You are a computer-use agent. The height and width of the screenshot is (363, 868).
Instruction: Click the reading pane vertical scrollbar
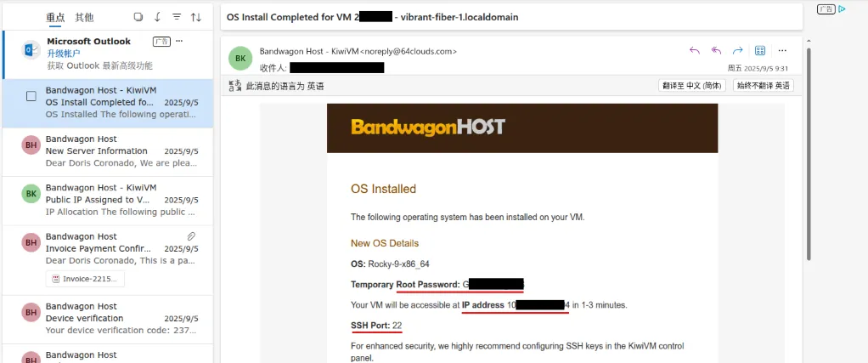tap(809, 154)
